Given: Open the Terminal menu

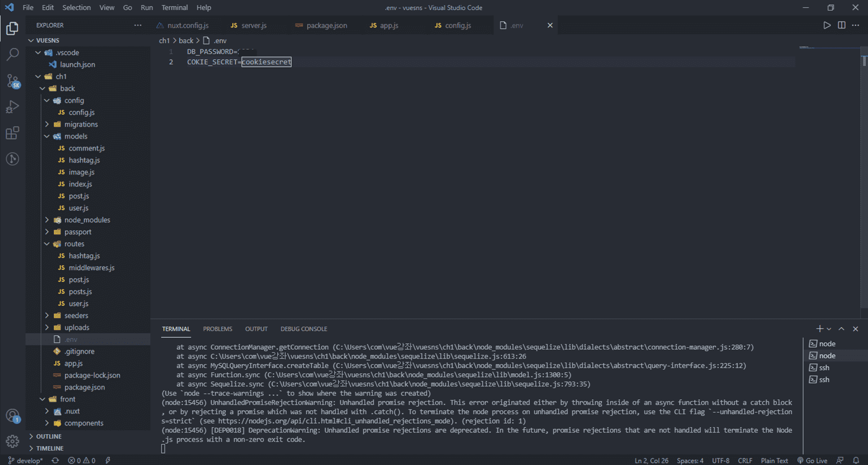Looking at the screenshot, I should click(174, 8).
